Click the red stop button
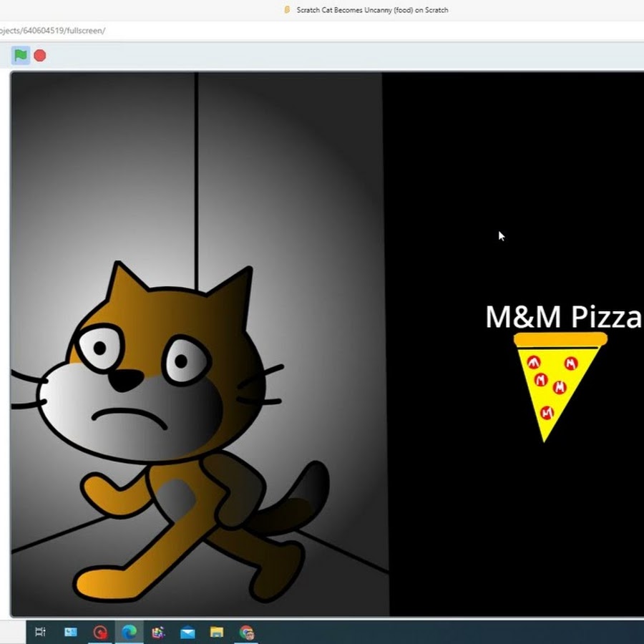This screenshot has width=644, height=644. click(x=40, y=55)
